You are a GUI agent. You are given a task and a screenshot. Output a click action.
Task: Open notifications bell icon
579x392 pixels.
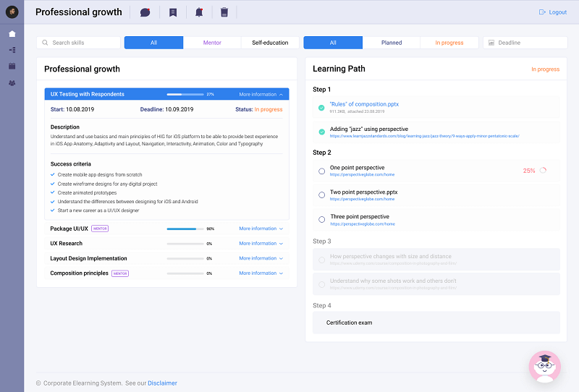pyautogui.click(x=199, y=12)
